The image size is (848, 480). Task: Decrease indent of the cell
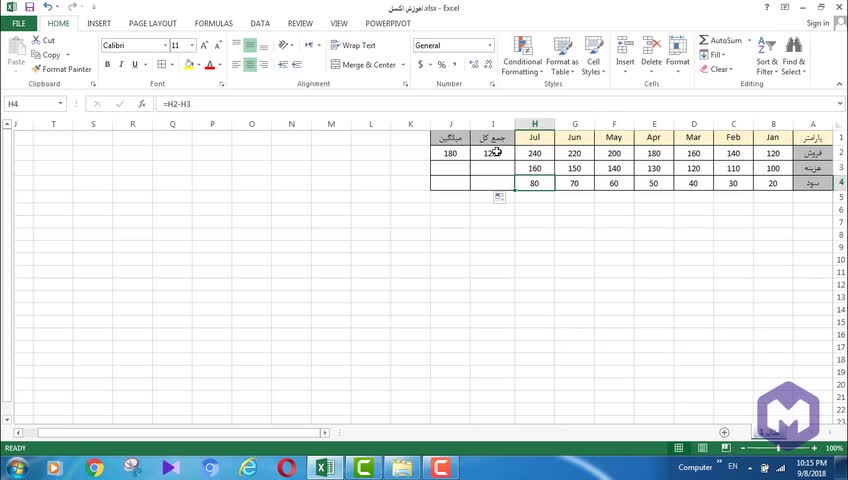[x=283, y=64]
